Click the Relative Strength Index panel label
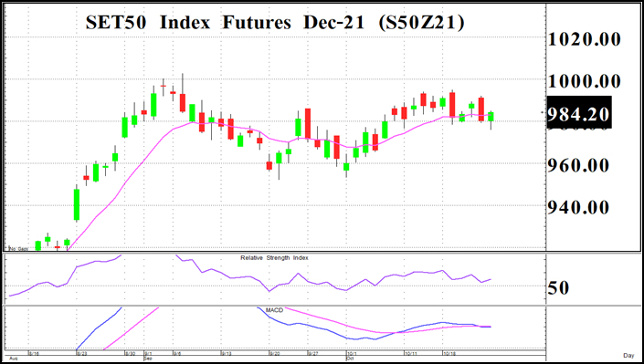This screenshot has height=364, width=644. (274, 257)
